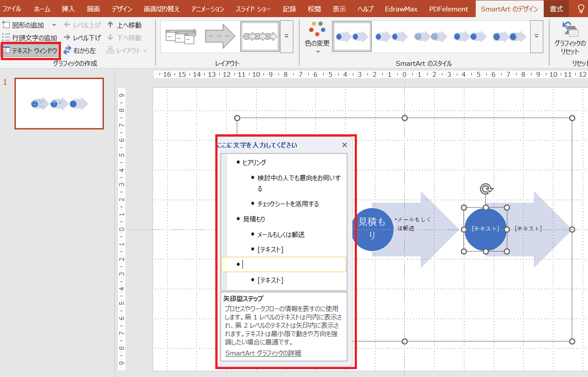Switch to the Format (書式) tab
The width and height of the screenshot is (588, 377).
[556, 9]
